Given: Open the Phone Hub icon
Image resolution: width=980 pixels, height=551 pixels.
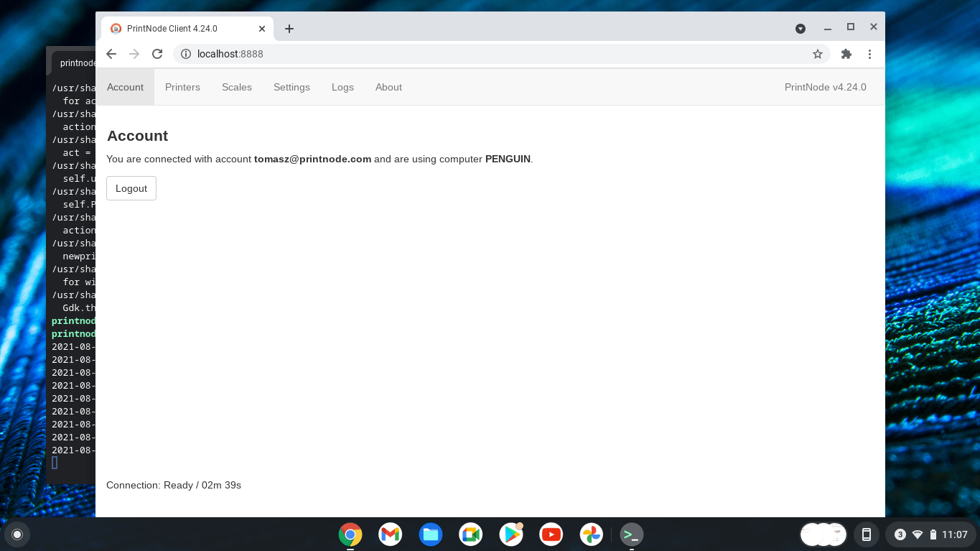Looking at the screenshot, I should pos(867,534).
